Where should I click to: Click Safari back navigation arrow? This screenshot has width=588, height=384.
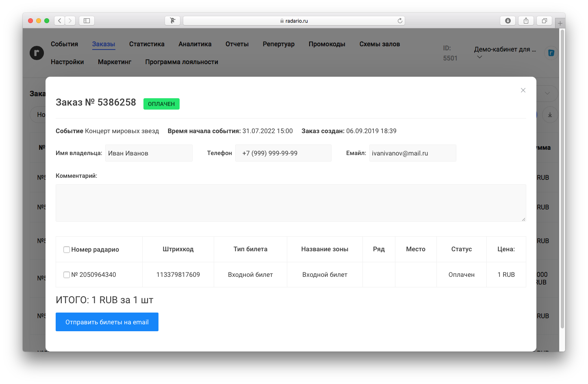(60, 21)
